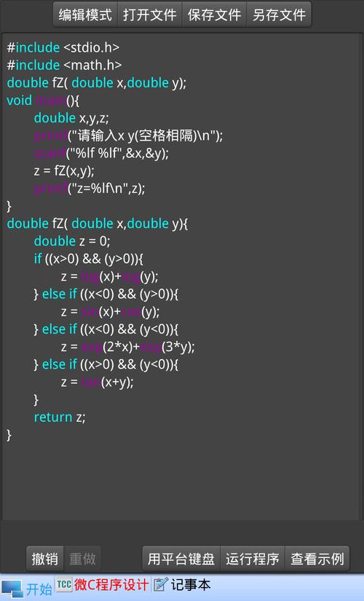
Task: Undo with the 撤销 button
Action: pos(45,559)
